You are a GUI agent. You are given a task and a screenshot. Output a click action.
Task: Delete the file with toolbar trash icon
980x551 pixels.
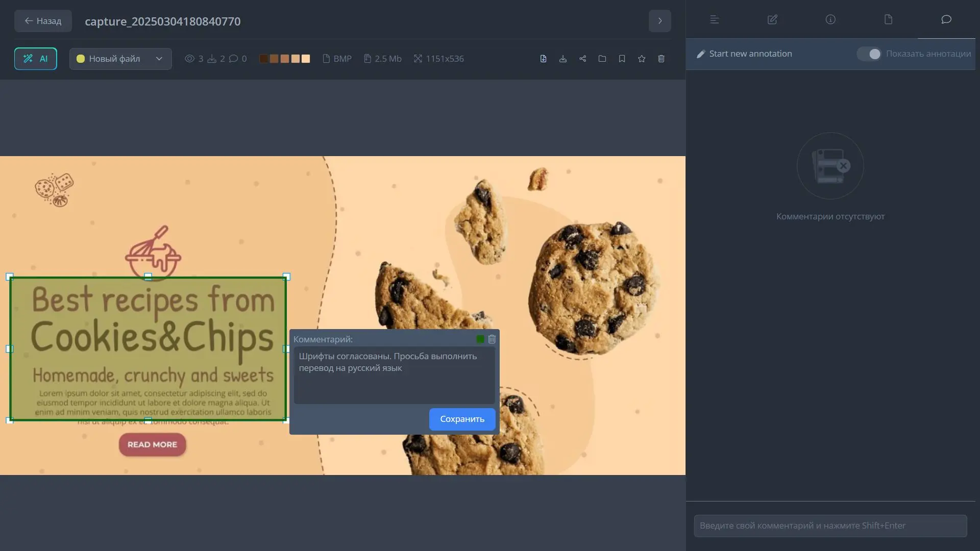point(661,59)
